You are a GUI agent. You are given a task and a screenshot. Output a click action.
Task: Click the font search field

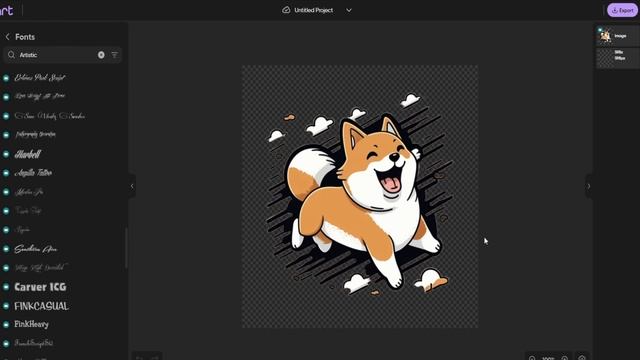click(62, 55)
